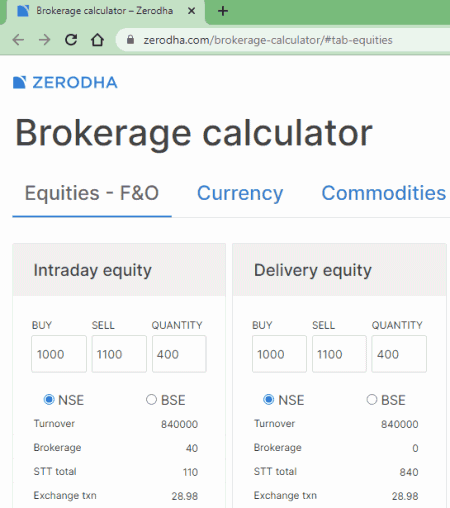The height and width of the screenshot is (508, 450).
Task: Open the Equities - F&O tab
Action: click(92, 193)
